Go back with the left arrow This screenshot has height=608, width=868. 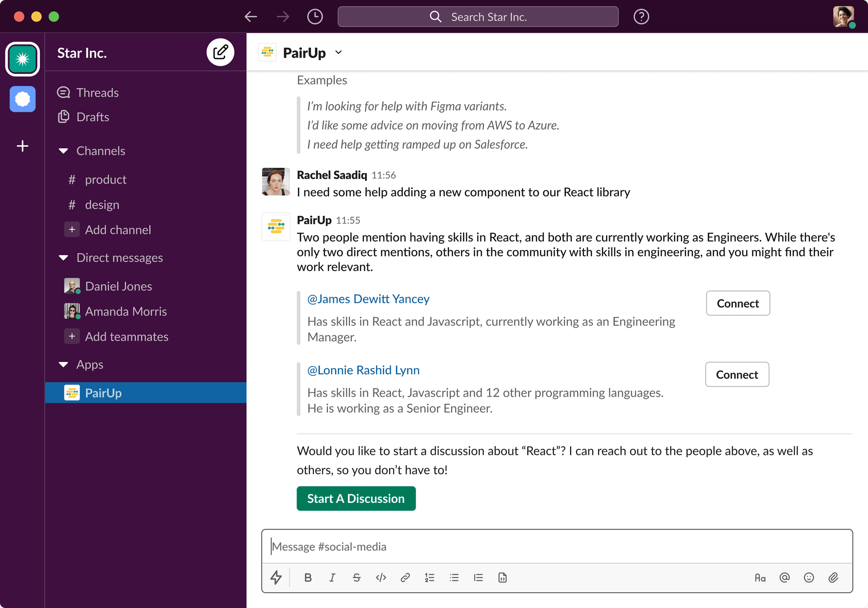click(x=251, y=17)
